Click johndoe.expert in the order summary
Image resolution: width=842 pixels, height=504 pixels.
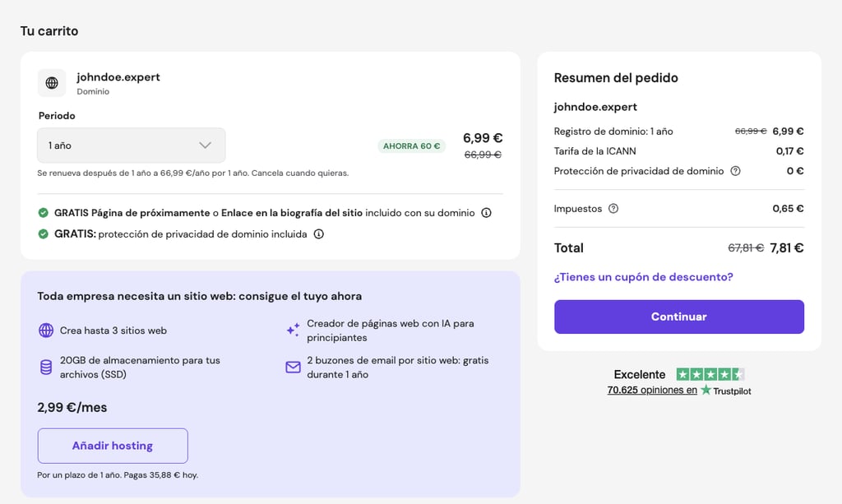595,107
